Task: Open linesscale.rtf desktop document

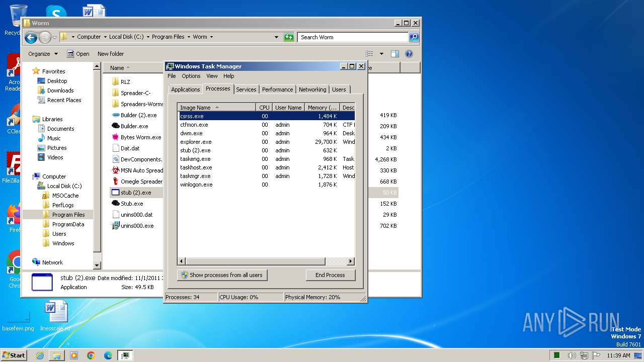Action: coord(55,317)
